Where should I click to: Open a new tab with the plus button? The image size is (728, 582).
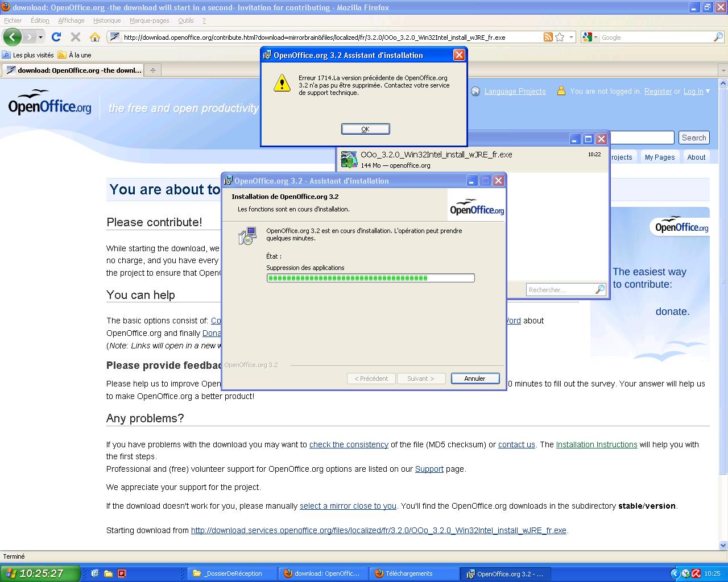coord(152,70)
